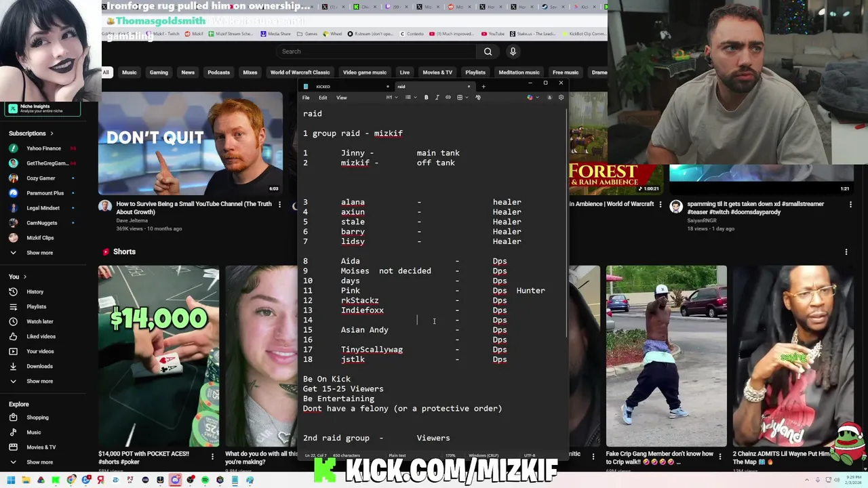Insert a link using Notepad's link icon
This screenshot has height=488, width=868.
(448, 98)
